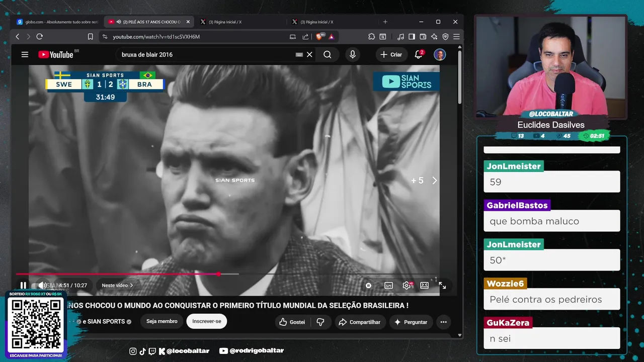The image size is (644, 362).
Task: Open the Brave Shields lion icon
Action: click(319, 37)
